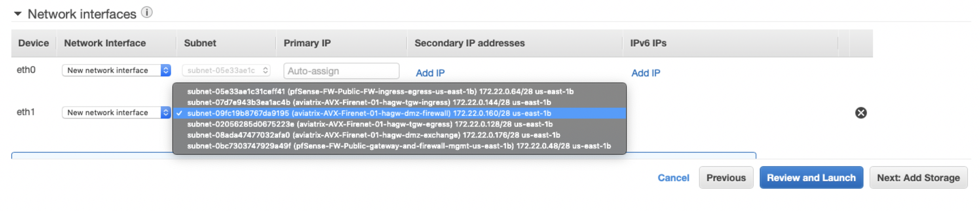Choose the hagw-dmz-exchange subnet option
The image size is (980, 211).
pos(373,135)
